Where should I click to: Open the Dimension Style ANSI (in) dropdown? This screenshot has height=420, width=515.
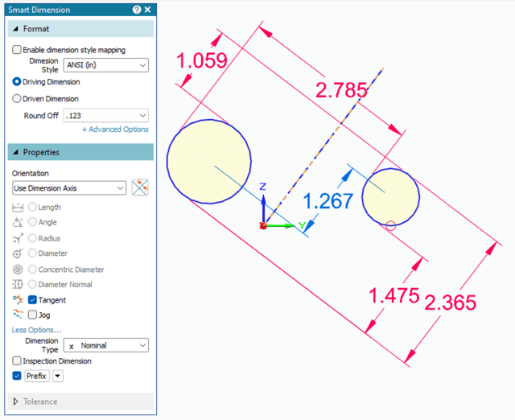pos(105,65)
